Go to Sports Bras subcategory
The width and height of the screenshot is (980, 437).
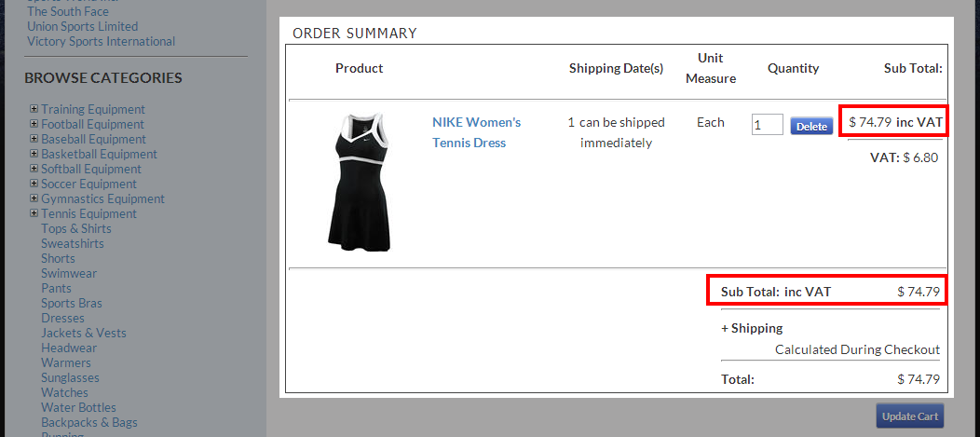72,304
